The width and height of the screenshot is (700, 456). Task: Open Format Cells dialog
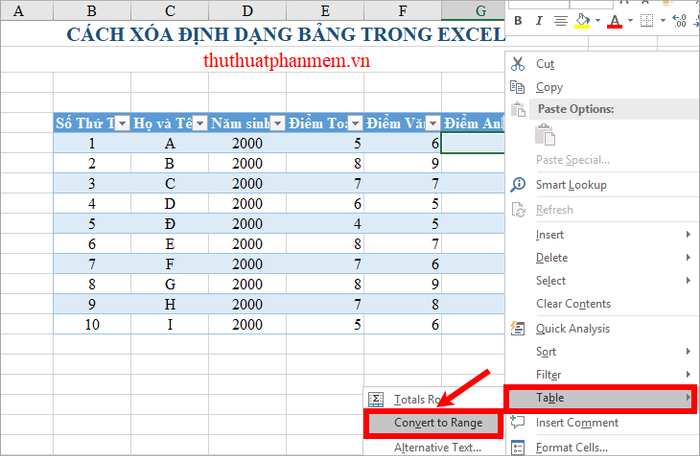click(571, 447)
